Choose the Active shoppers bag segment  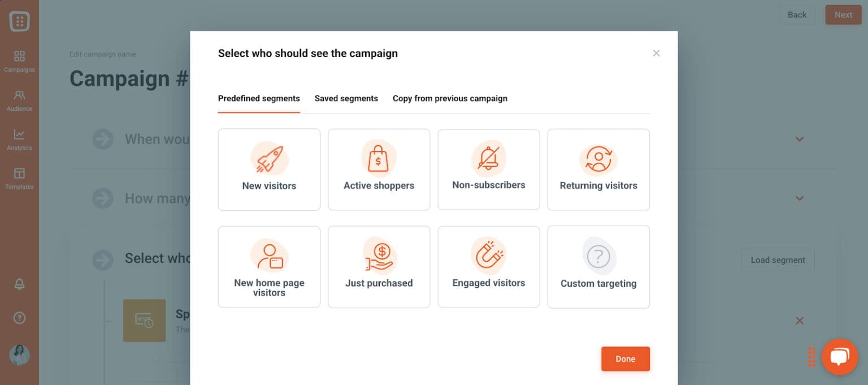(379, 170)
